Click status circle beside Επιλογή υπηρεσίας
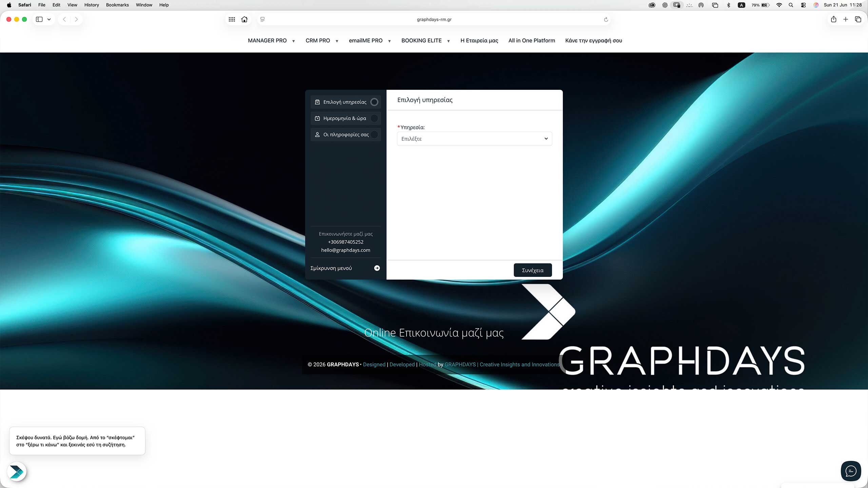This screenshot has height=488, width=868. point(374,102)
